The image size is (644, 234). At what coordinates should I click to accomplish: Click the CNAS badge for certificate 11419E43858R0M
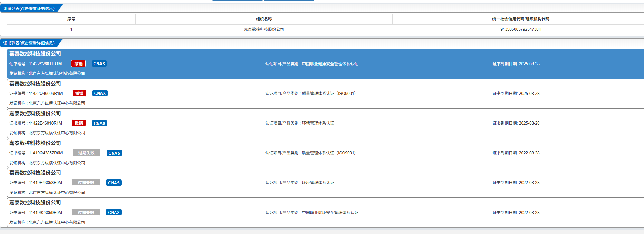click(114, 183)
